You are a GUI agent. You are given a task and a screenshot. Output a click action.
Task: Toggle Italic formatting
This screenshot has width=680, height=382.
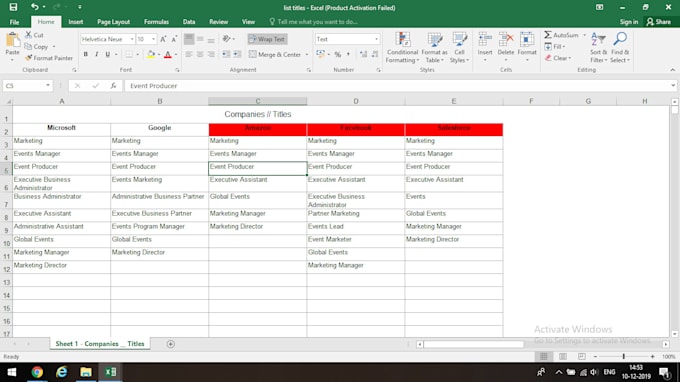[x=96, y=54]
